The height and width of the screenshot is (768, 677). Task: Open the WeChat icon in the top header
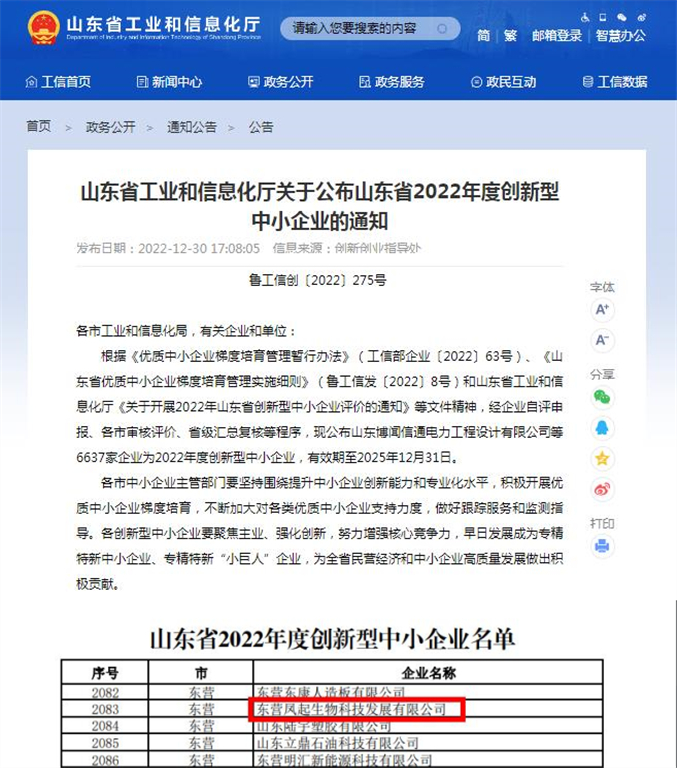coord(622,18)
